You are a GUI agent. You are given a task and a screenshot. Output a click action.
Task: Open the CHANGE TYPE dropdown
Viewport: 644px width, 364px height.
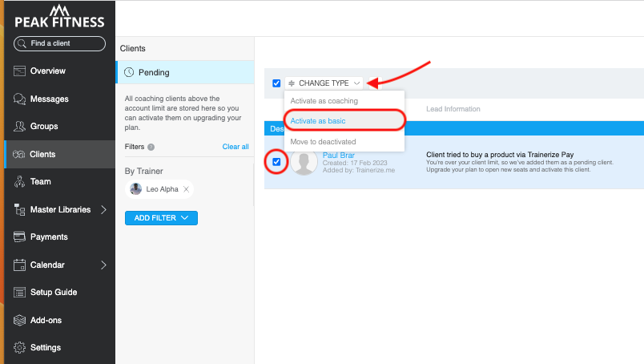(324, 83)
